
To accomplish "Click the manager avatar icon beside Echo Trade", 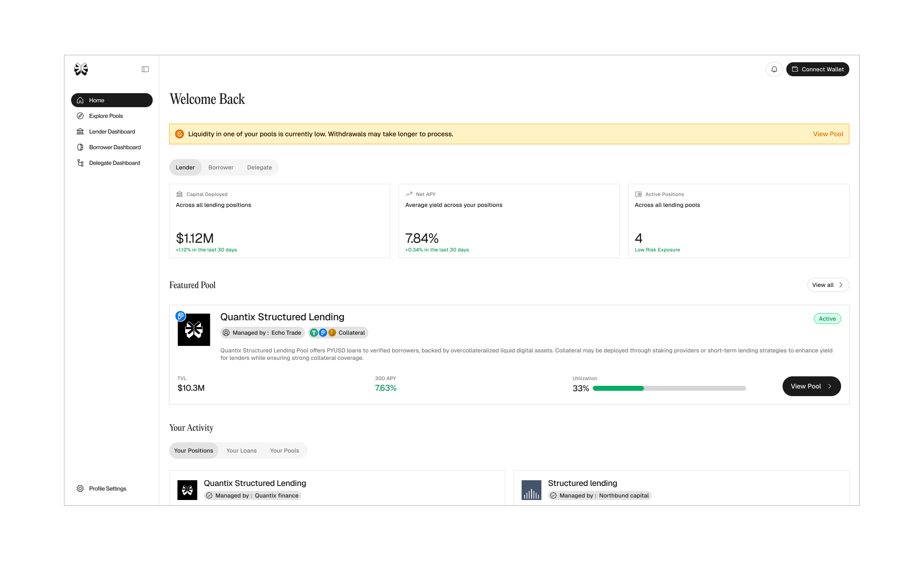I will click(226, 333).
